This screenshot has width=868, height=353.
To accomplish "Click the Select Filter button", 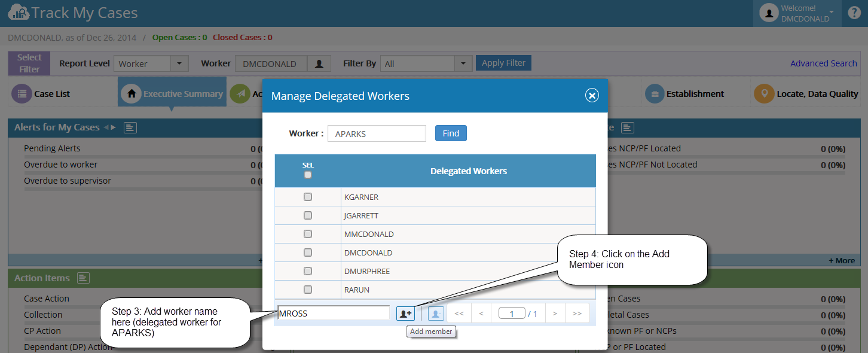I will tap(29, 63).
